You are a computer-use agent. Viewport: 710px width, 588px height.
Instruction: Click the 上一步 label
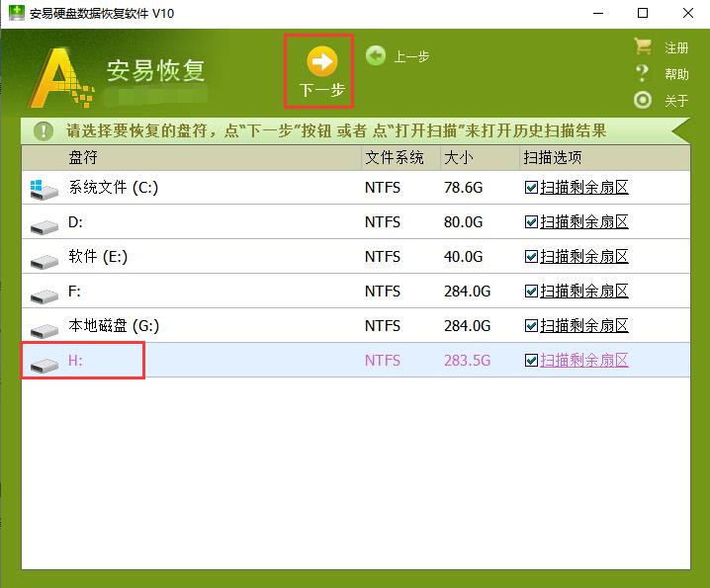(411, 56)
